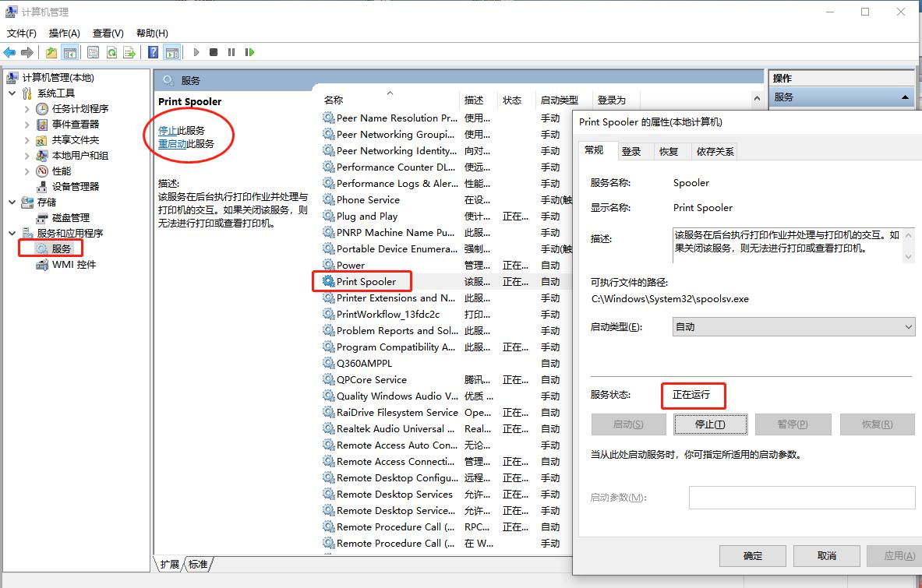Expand the 存储 node in the left tree
The width and height of the screenshot is (922, 588).
pyautogui.click(x=12, y=202)
